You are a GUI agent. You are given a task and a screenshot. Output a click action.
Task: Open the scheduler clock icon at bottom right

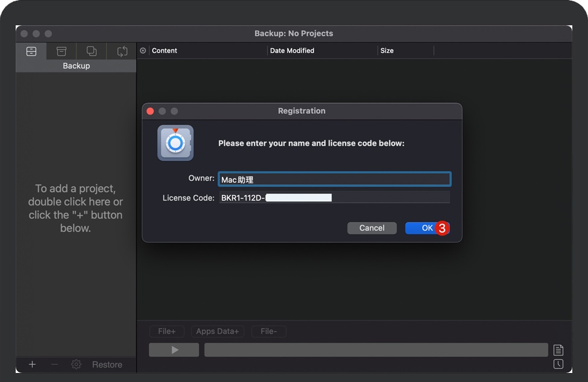point(558,364)
